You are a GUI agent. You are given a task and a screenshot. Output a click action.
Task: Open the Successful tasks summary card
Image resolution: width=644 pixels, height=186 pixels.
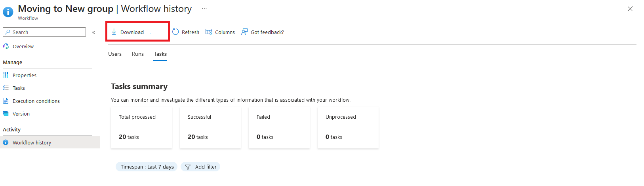[210, 127]
